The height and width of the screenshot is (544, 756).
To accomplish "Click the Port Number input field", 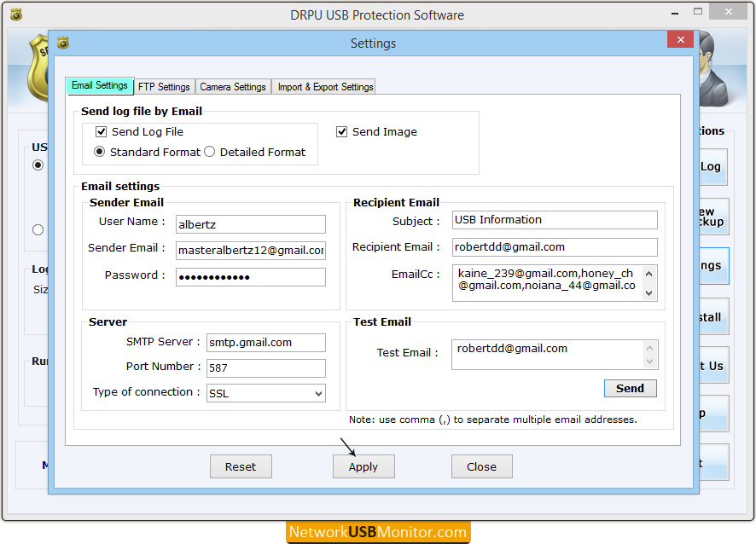I will click(x=266, y=368).
